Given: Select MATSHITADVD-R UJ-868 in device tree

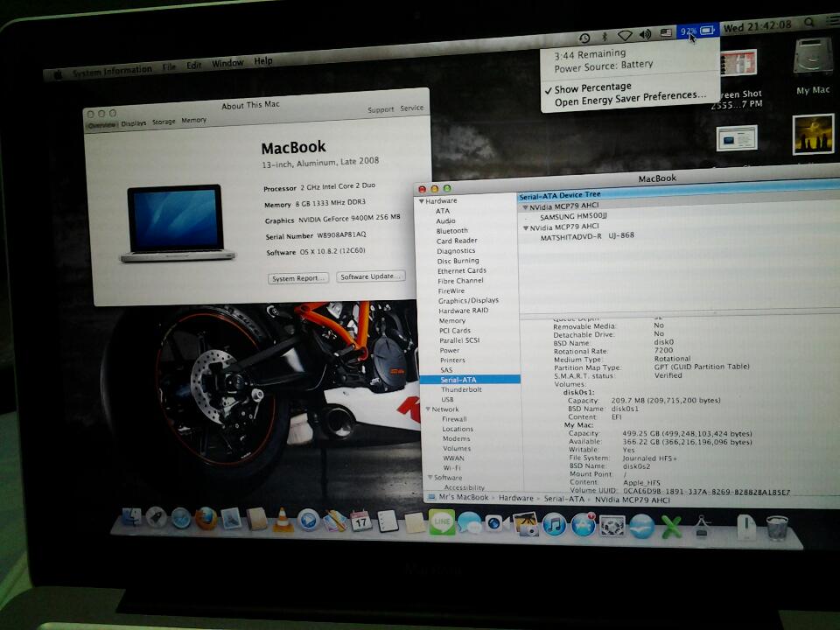Looking at the screenshot, I should [587, 236].
